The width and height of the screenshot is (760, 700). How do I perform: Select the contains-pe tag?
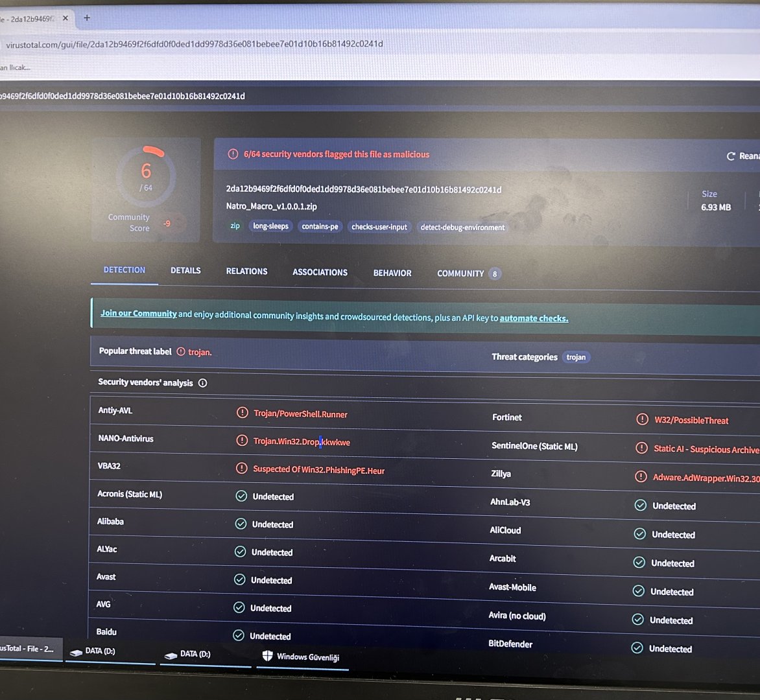[x=320, y=226]
